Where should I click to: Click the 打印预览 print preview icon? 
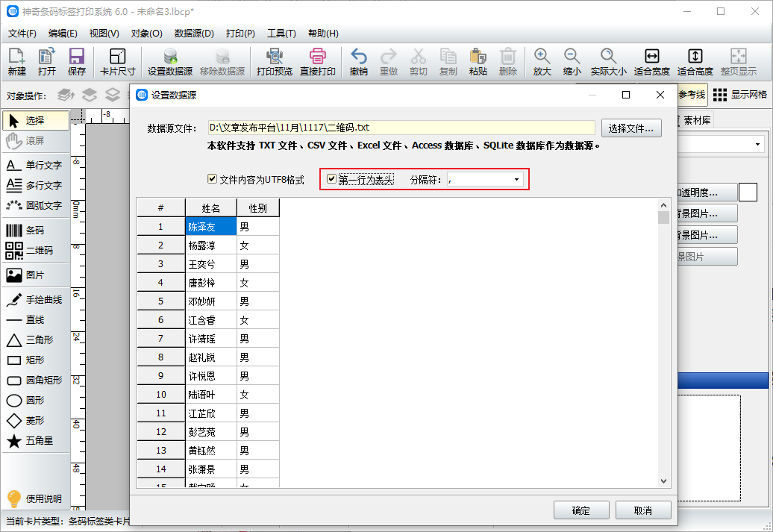coord(274,62)
